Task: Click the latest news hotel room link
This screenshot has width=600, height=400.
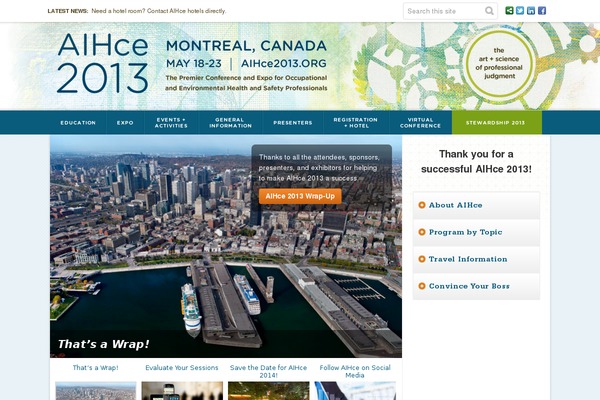Action: pyautogui.click(x=159, y=11)
